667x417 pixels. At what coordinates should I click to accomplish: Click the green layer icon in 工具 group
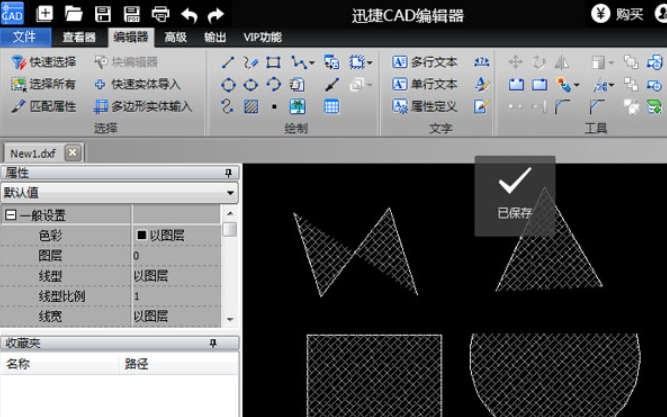[654, 106]
